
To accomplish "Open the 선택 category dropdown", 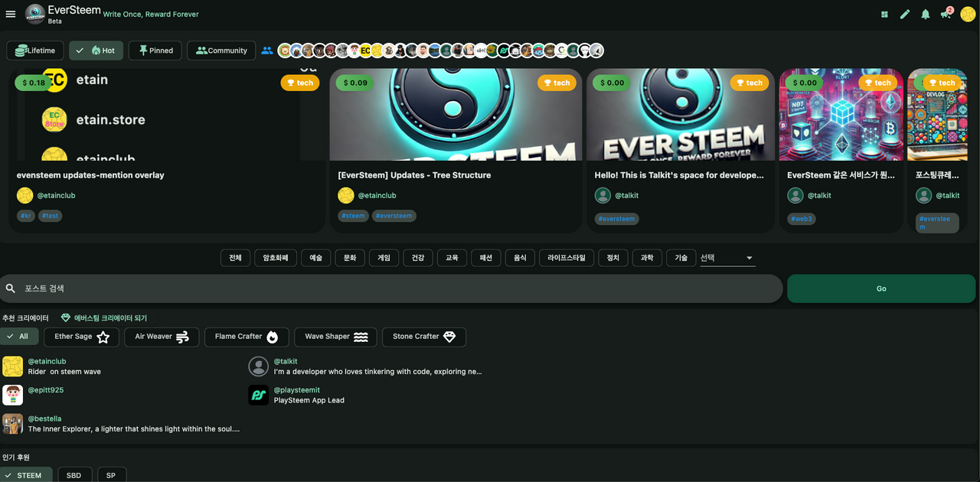I will pyautogui.click(x=727, y=258).
